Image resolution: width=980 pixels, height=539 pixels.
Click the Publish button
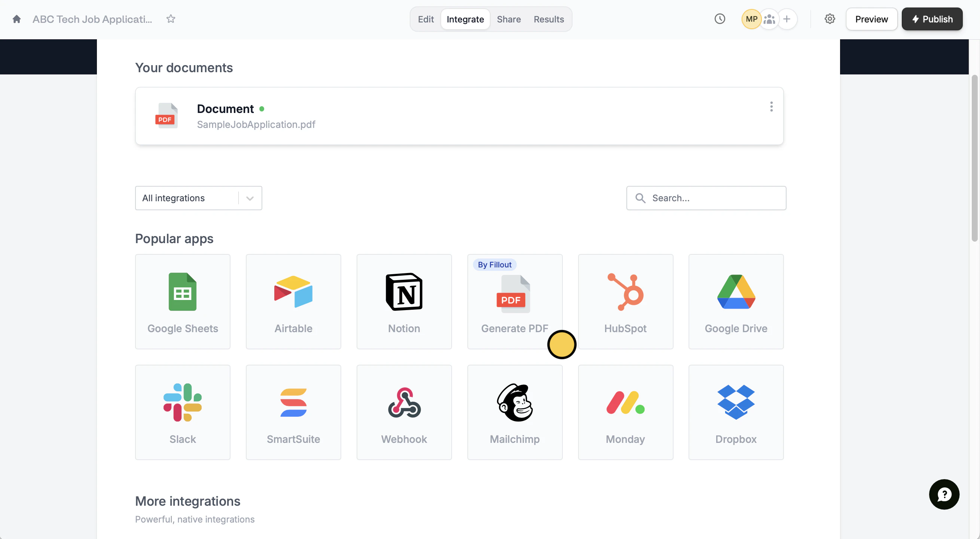coord(932,19)
